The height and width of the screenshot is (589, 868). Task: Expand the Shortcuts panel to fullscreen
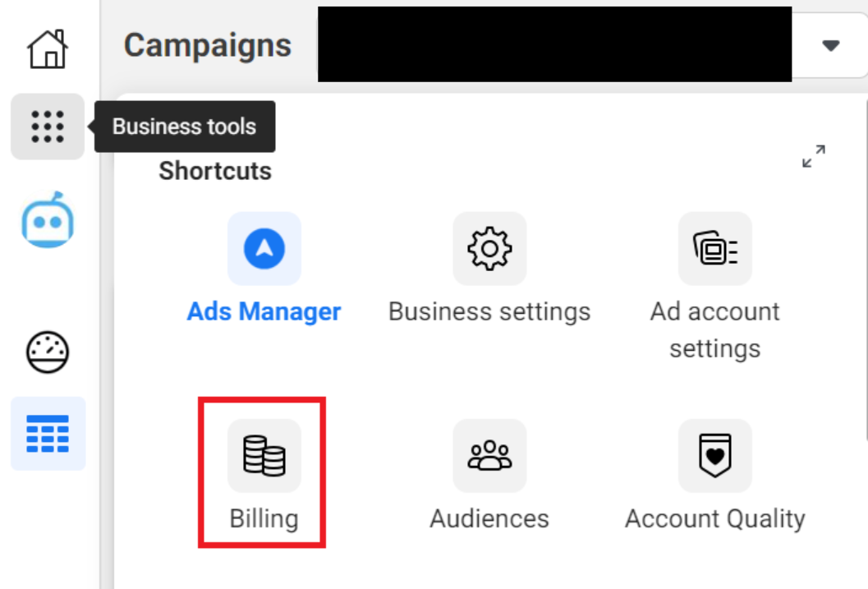tap(814, 157)
